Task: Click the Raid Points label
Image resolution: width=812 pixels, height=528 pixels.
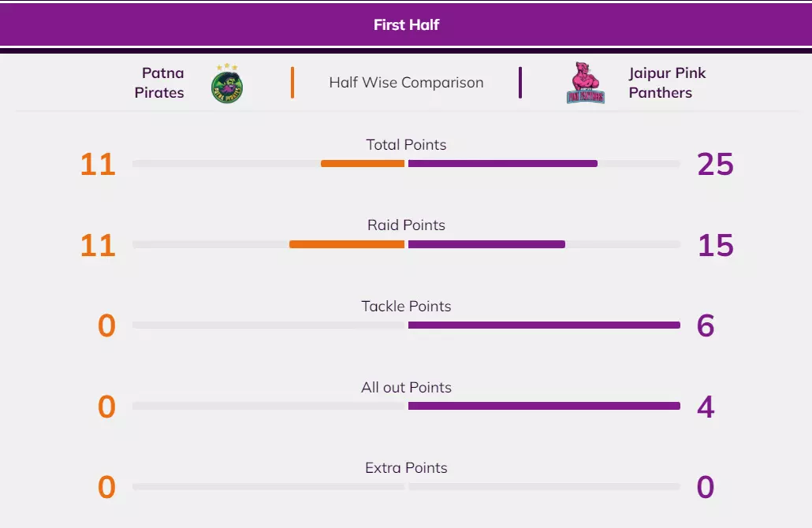Action: (x=406, y=225)
